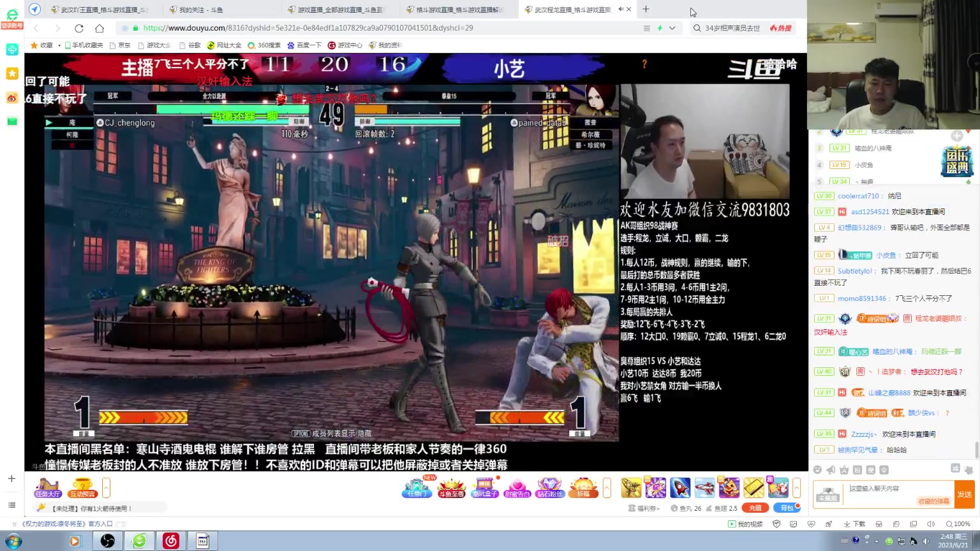Click the 甜蜜告白 gift icon
This screenshot has width=980, height=551.
517,488
